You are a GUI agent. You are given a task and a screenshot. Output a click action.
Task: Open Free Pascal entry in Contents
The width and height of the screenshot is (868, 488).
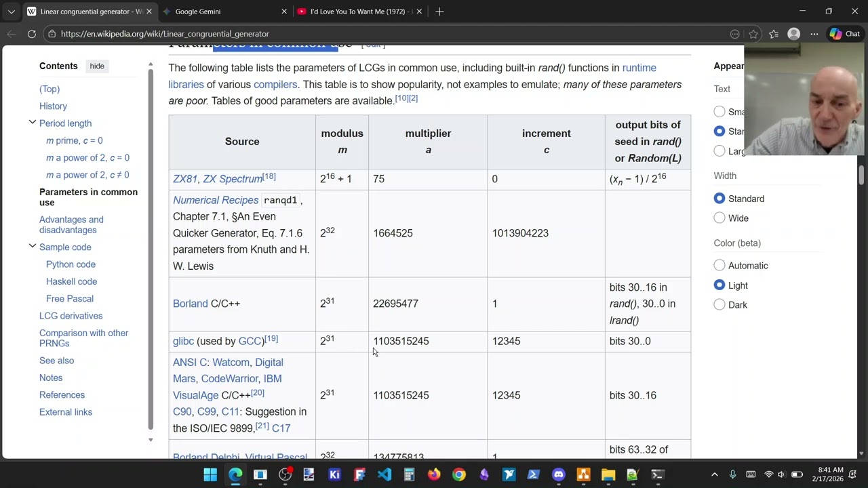tap(70, 299)
